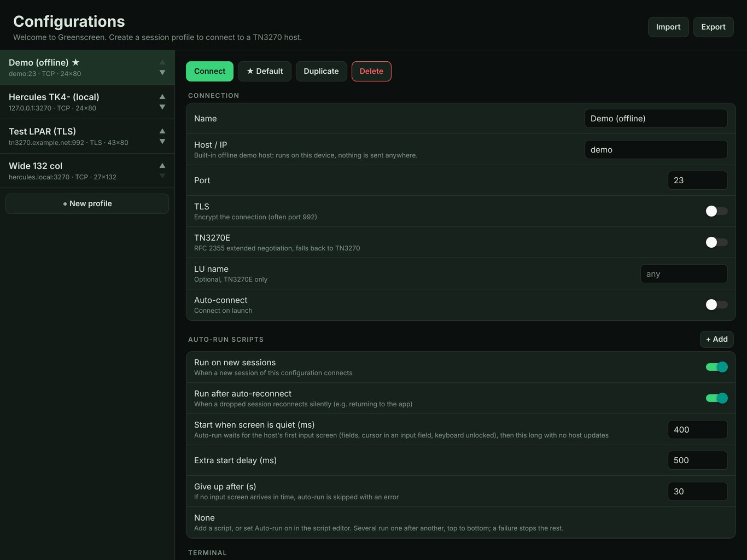Click the AUTO-RUN SCRIPTS section label
Screen dimensions: 747x560
(226, 340)
